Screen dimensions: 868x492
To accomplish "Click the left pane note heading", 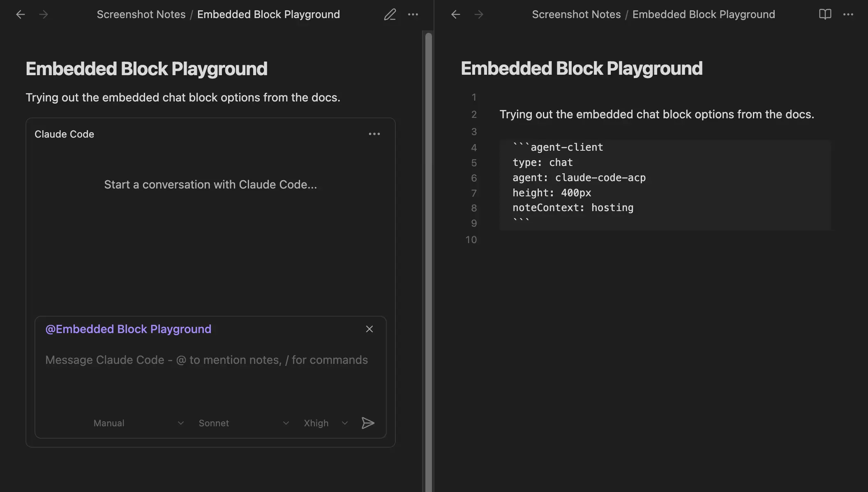I will click(146, 69).
